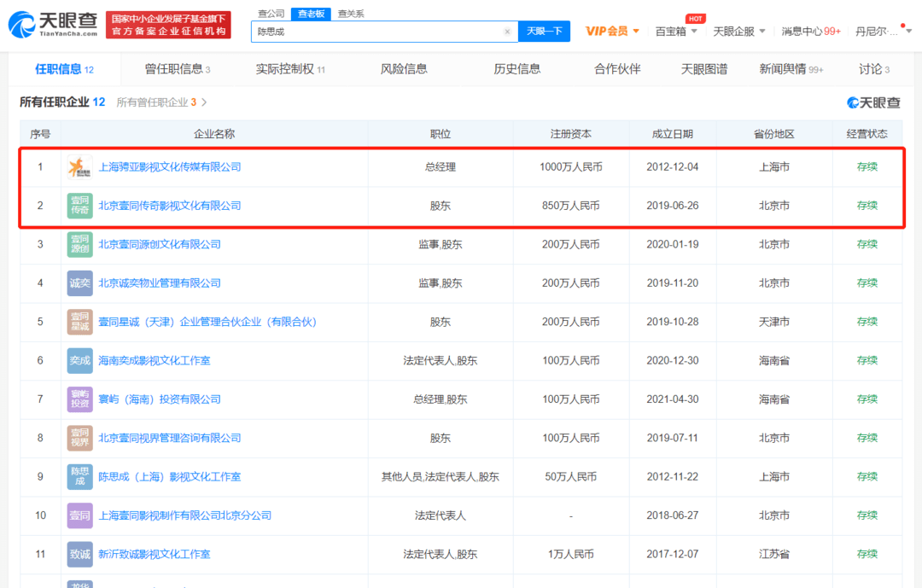This screenshot has width=922, height=588.
Task: Click the 经营状态 column header
Action: coord(867,134)
